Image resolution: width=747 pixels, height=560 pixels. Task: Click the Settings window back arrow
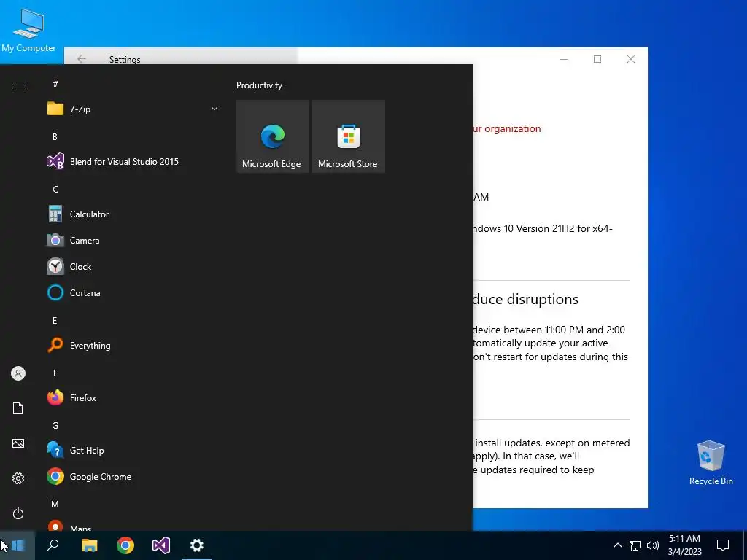click(x=82, y=58)
